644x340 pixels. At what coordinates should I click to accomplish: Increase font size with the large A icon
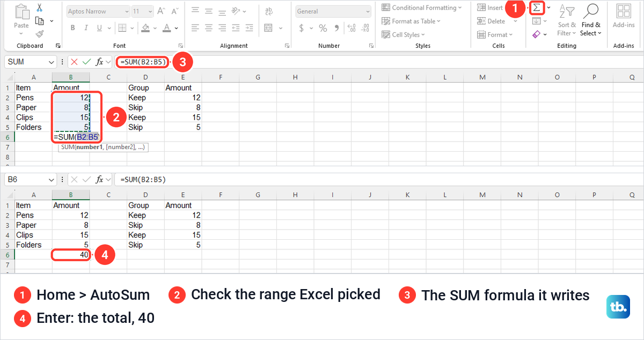click(161, 11)
